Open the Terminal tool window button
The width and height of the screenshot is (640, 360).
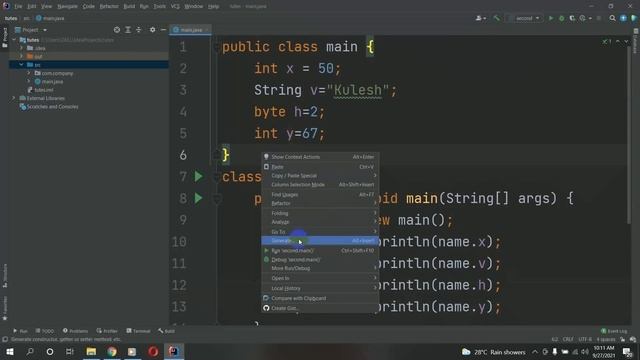138,331
